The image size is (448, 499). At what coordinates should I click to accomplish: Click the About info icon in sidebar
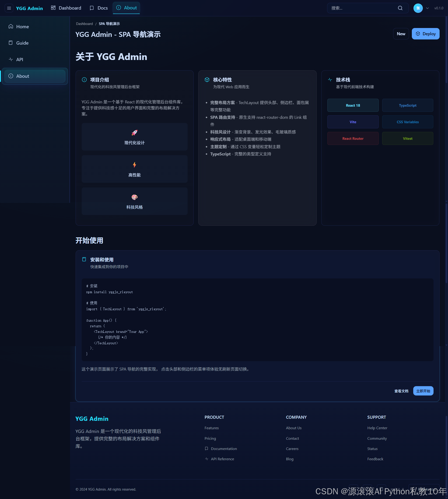pos(11,76)
